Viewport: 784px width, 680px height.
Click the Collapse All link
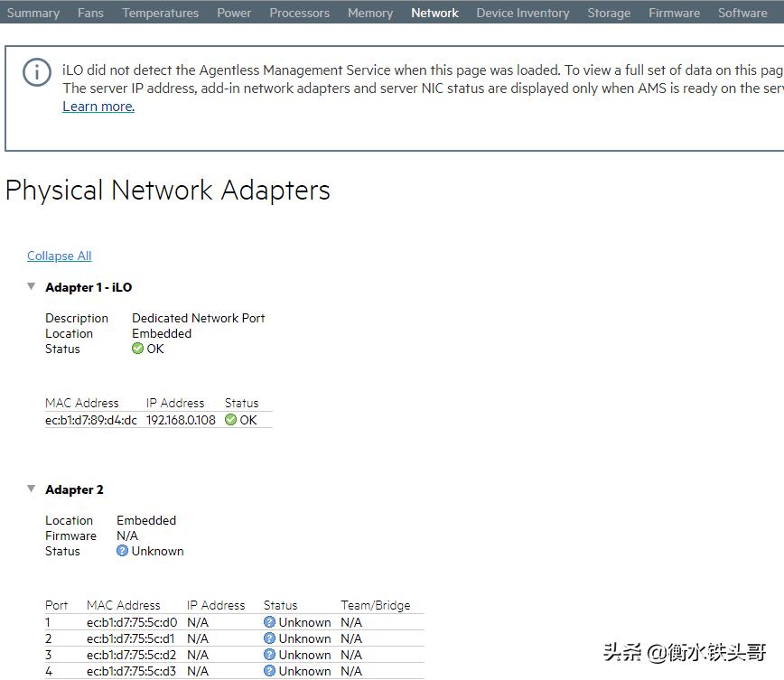(59, 256)
